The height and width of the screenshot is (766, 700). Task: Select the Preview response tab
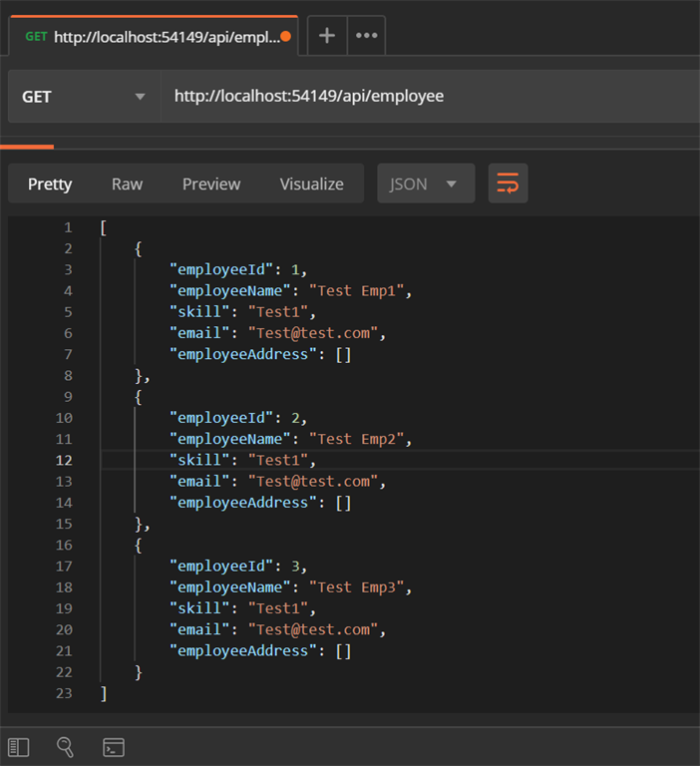[x=210, y=184]
